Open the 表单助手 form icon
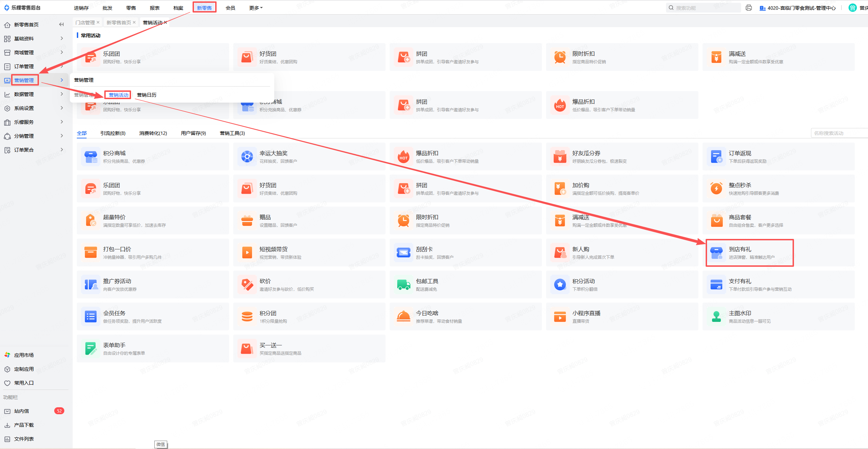The height and width of the screenshot is (449, 868). click(90, 349)
